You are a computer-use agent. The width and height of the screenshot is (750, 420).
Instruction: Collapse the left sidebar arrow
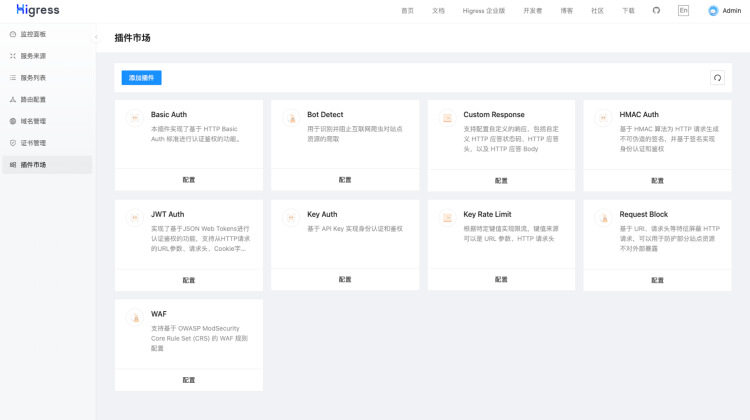(96, 37)
